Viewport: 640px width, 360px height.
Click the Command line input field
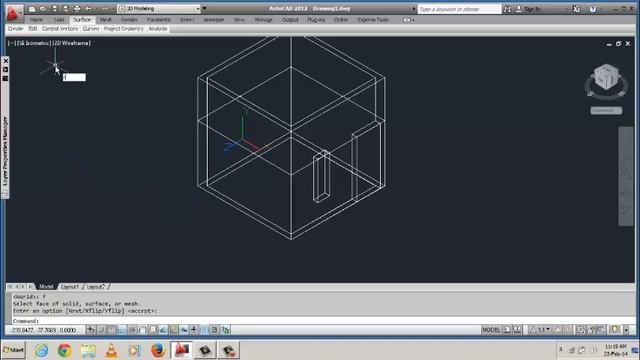click(x=322, y=321)
